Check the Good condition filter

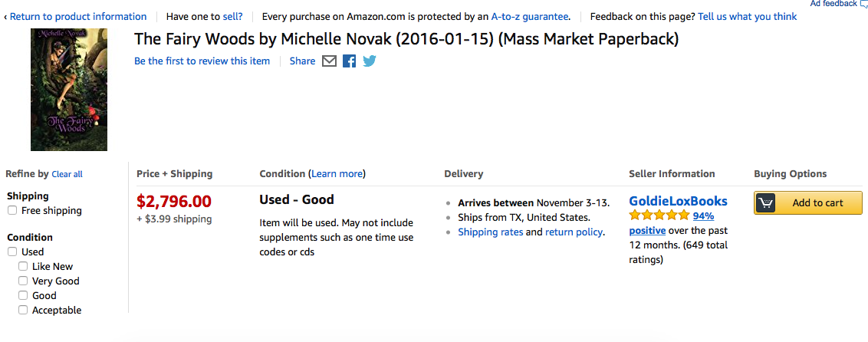[x=23, y=295]
